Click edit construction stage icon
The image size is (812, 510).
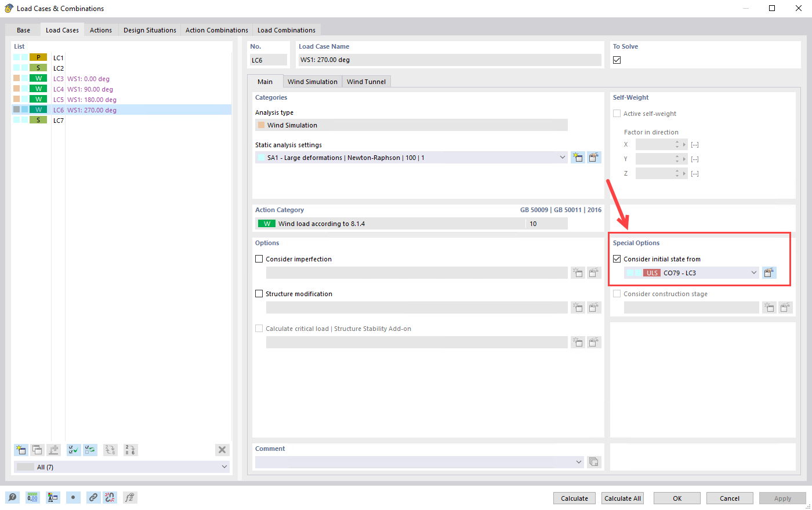click(785, 308)
